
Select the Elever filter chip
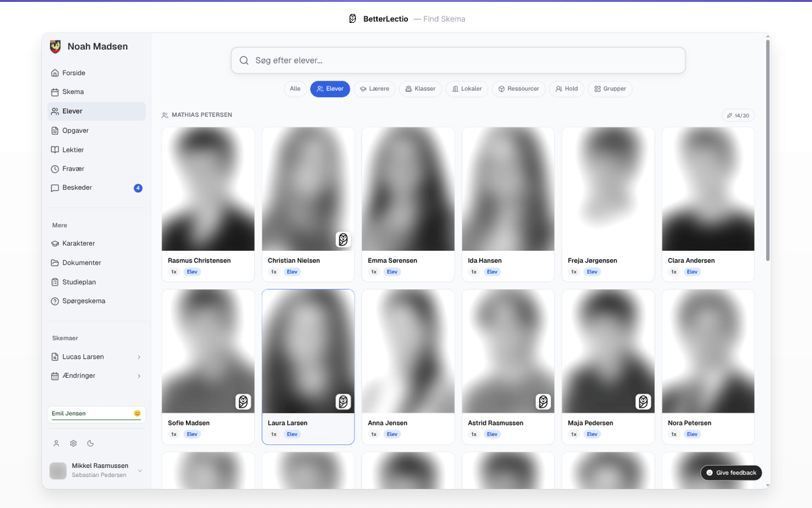[x=330, y=89]
